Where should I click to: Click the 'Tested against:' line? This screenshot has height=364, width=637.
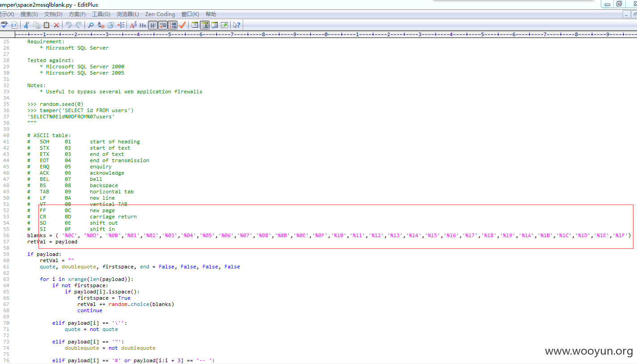(x=51, y=60)
